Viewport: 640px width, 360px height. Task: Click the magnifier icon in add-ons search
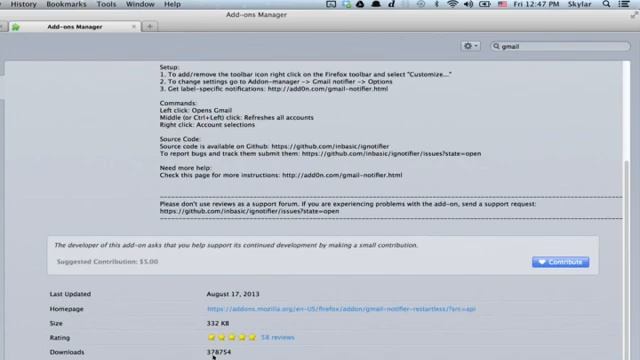[x=496, y=46]
